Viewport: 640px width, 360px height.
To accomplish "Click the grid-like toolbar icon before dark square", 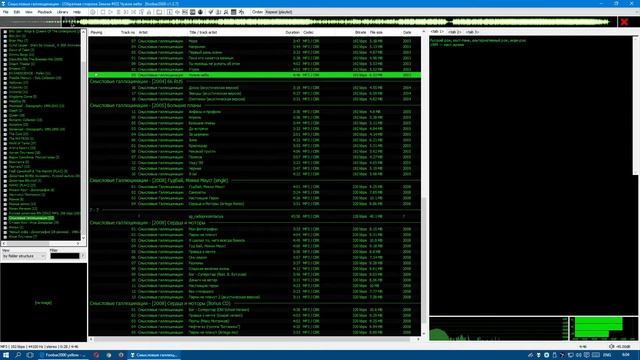I will (185, 12).
